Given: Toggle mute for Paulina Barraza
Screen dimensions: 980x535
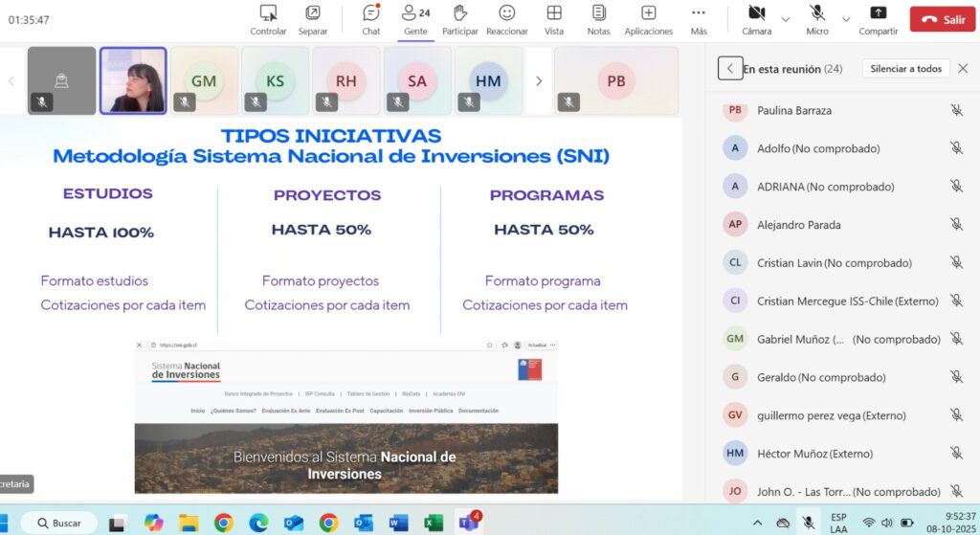Looking at the screenshot, I should click(955, 110).
